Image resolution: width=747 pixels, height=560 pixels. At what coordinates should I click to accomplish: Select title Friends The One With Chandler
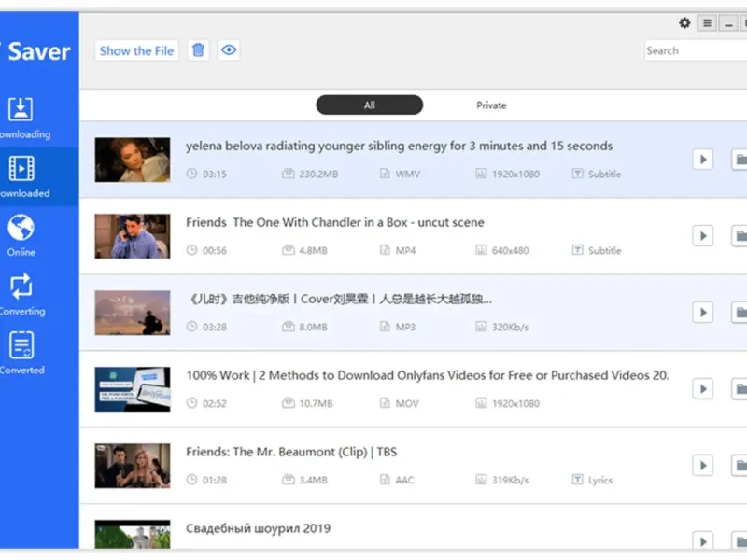pyautogui.click(x=335, y=222)
